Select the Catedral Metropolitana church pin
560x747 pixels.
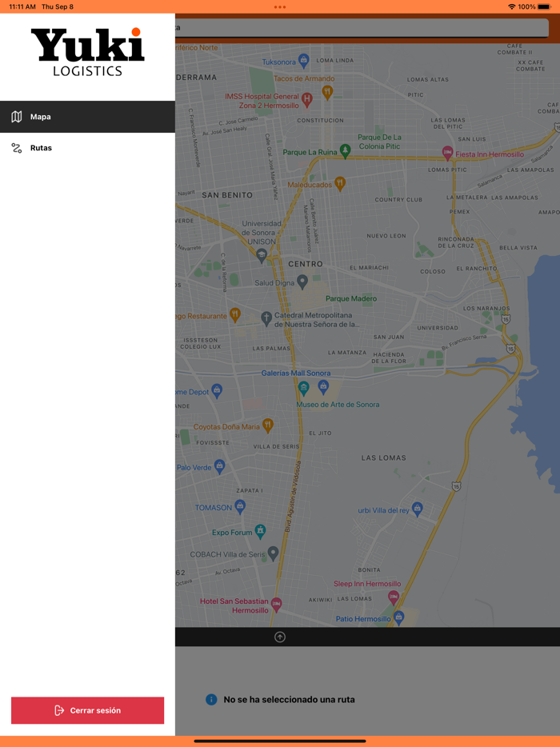[266, 318]
